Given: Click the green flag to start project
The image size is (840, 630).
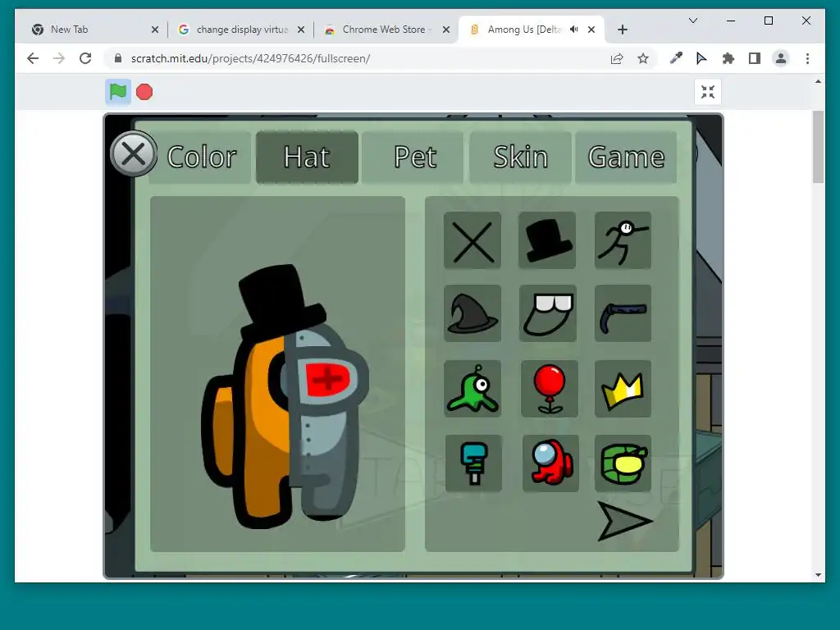Looking at the screenshot, I should coord(118,92).
